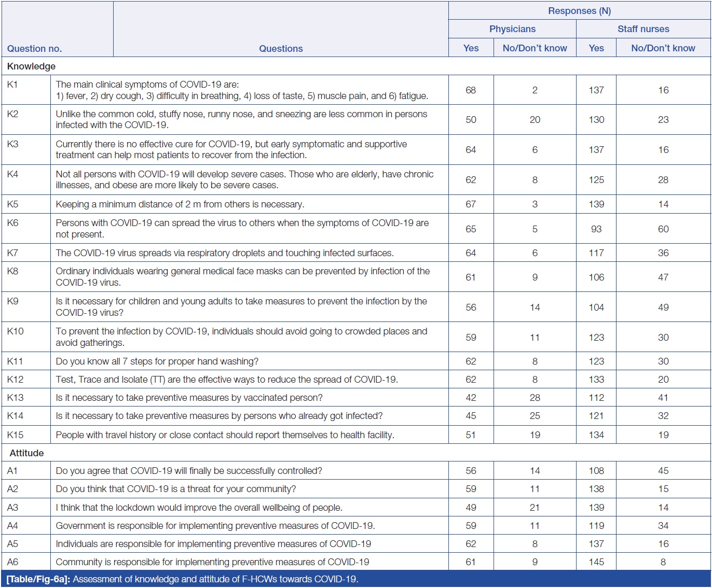Select the K12 Test, Trace and Isolate question

[226, 380]
